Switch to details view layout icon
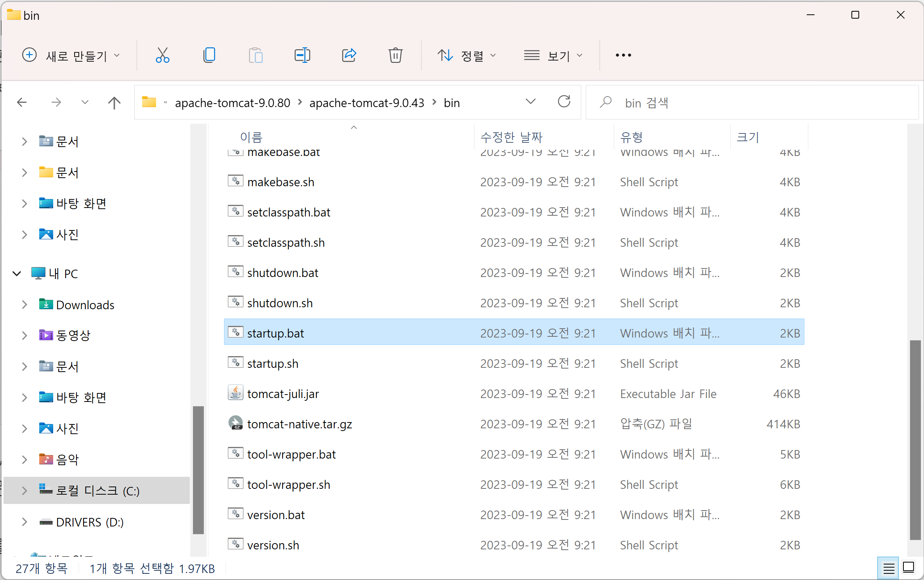 [x=888, y=568]
